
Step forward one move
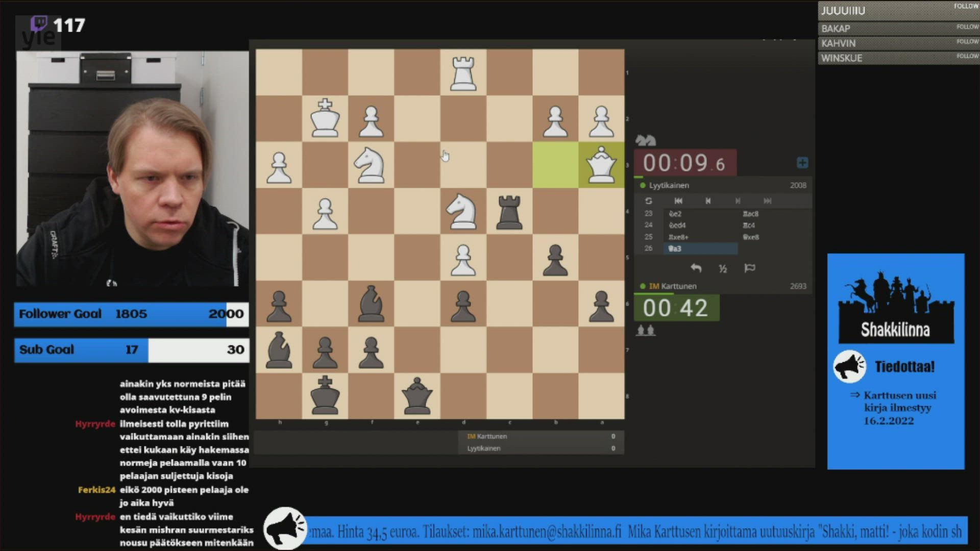pyautogui.click(x=738, y=201)
